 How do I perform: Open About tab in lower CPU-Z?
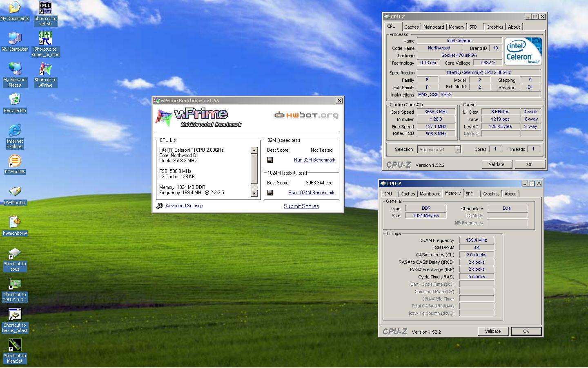click(x=510, y=194)
